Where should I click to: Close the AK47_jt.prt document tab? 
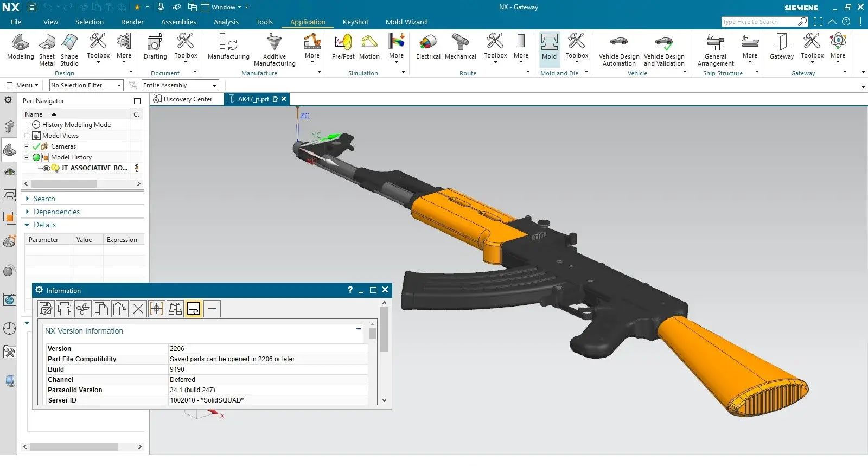[x=284, y=99]
